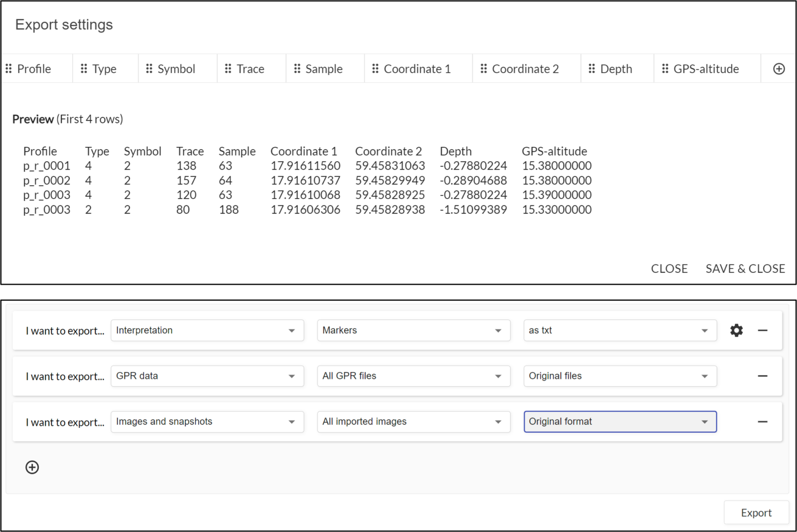Screen dimensions: 797x532
Task: Select the drag handle on the Depth column
Action: [x=592, y=68]
